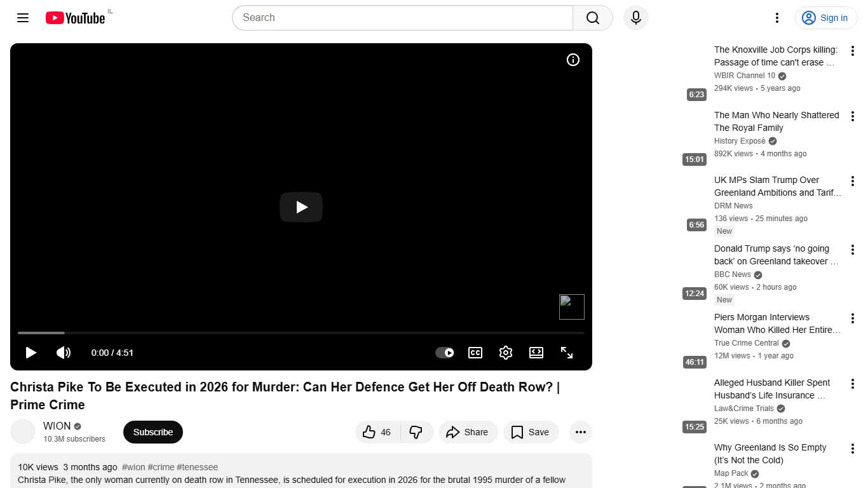Open player settings via the gear icon

tap(505, 353)
